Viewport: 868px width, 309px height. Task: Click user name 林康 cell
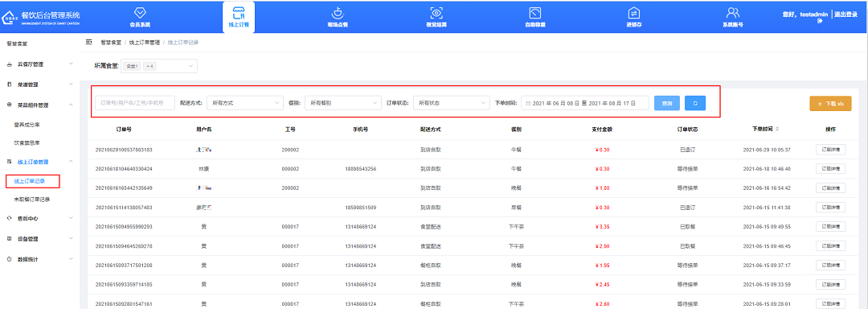tap(203, 168)
